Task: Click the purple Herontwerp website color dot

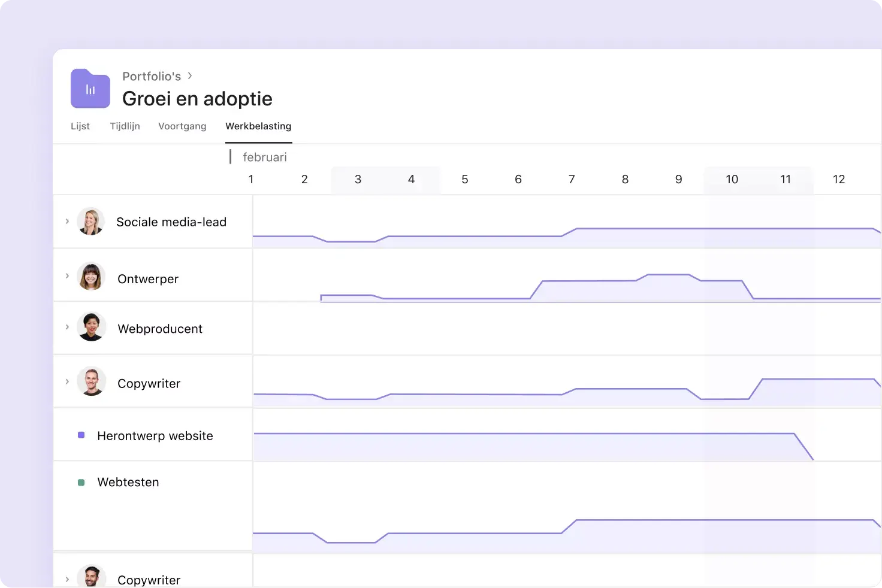Action: (x=81, y=435)
